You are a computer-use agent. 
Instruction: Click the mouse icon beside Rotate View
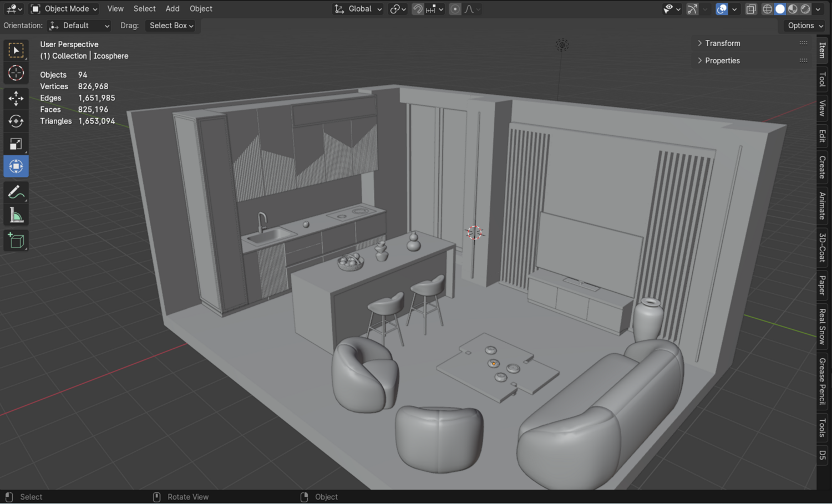click(x=156, y=497)
